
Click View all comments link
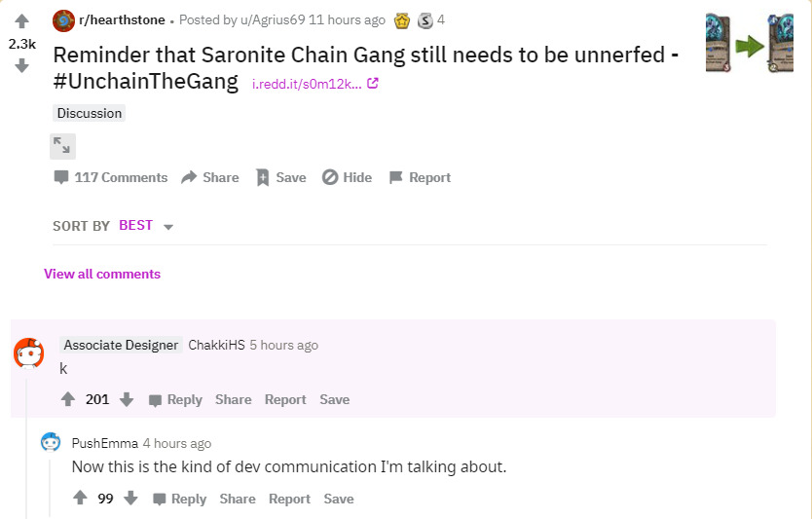(x=102, y=274)
